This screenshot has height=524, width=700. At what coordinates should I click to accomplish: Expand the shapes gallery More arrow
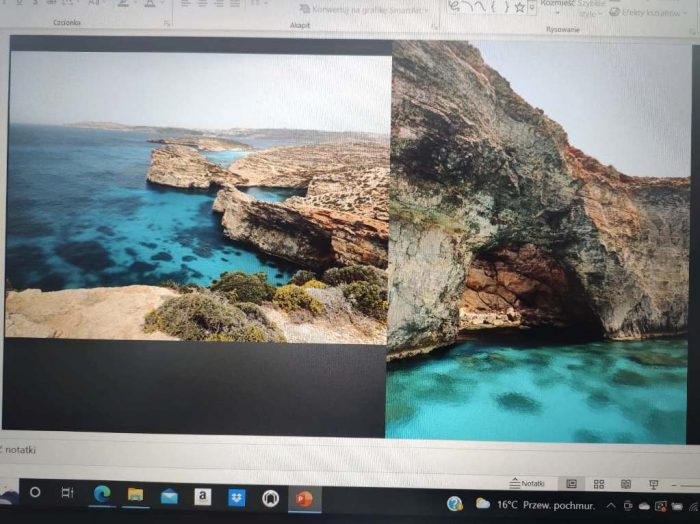pyautogui.click(x=532, y=8)
